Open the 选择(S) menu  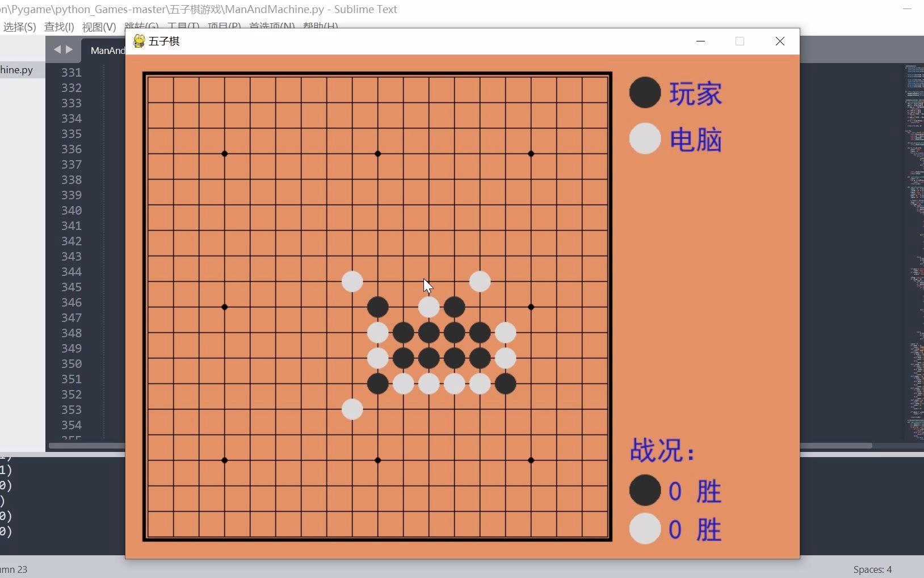pyautogui.click(x=19, y=27)
